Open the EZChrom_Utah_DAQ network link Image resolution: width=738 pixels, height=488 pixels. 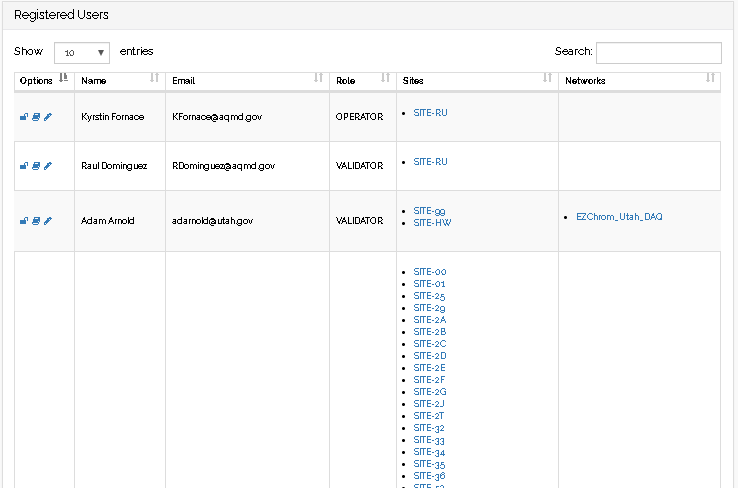click(619, 217)
